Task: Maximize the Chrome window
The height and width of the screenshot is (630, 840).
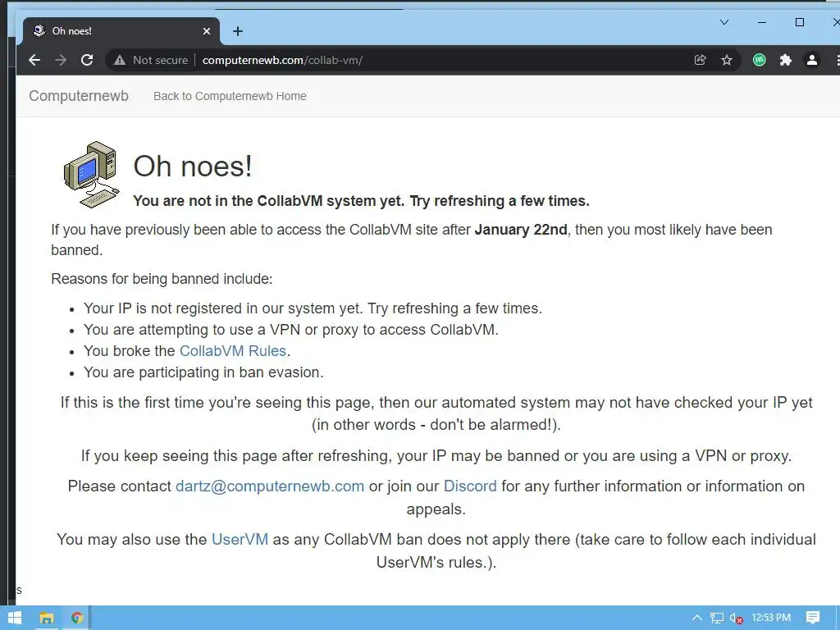Action: point(800,22)
